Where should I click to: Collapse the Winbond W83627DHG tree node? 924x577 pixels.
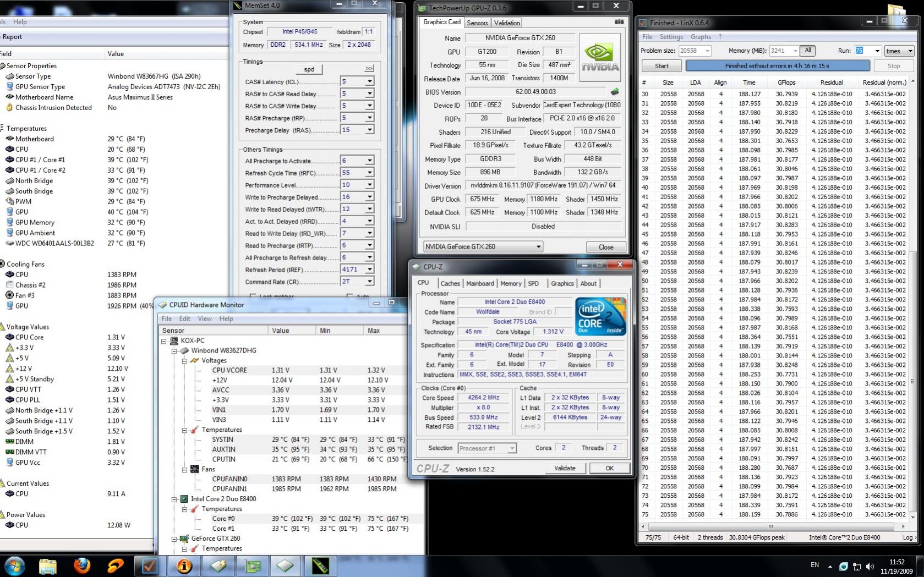coord(174,351)
